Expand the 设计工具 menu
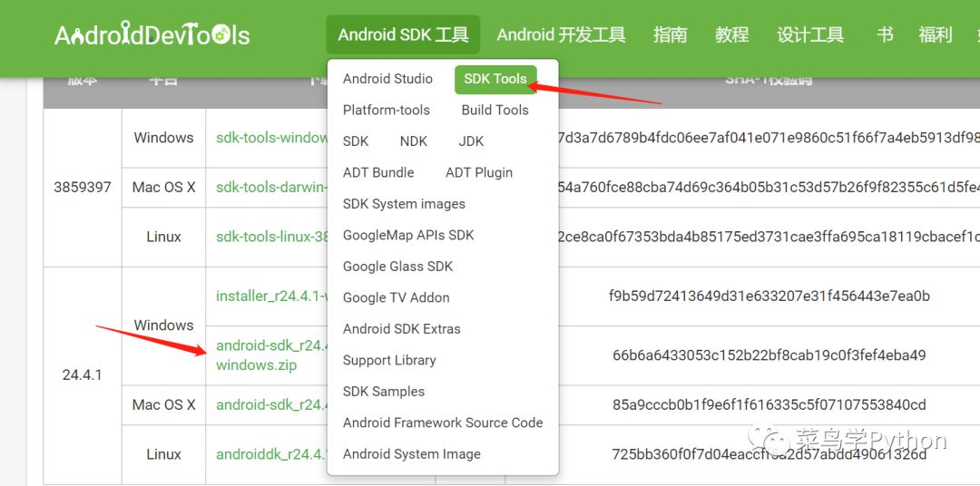 [810, 34]
